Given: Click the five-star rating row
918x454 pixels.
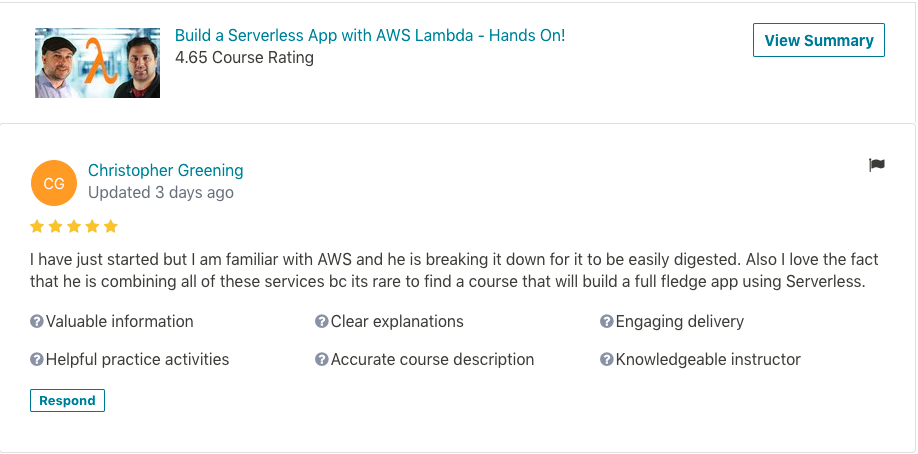Looking at the screenshot, I should (x=74, y=226).
